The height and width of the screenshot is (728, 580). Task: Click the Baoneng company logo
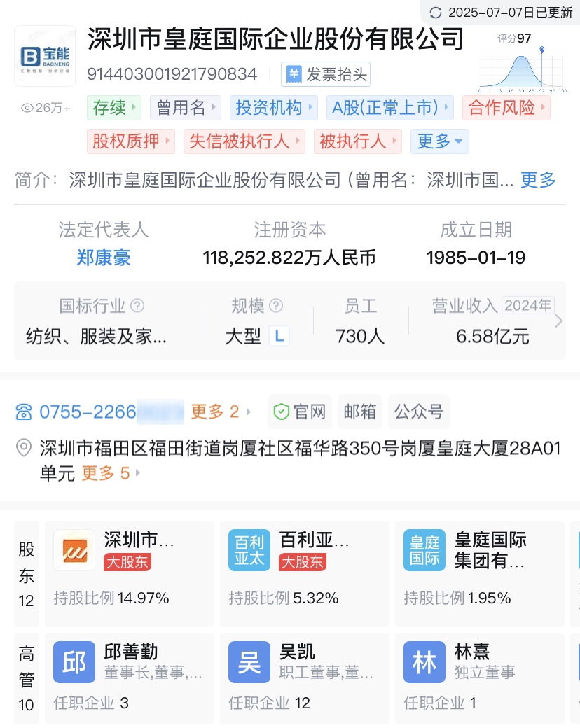point(45,56)
